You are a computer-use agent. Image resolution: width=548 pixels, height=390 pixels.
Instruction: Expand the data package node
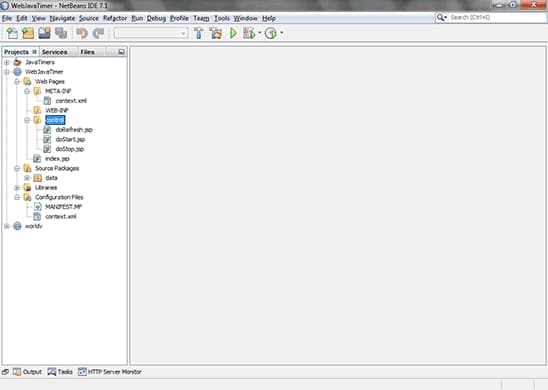tap(27, 178)
